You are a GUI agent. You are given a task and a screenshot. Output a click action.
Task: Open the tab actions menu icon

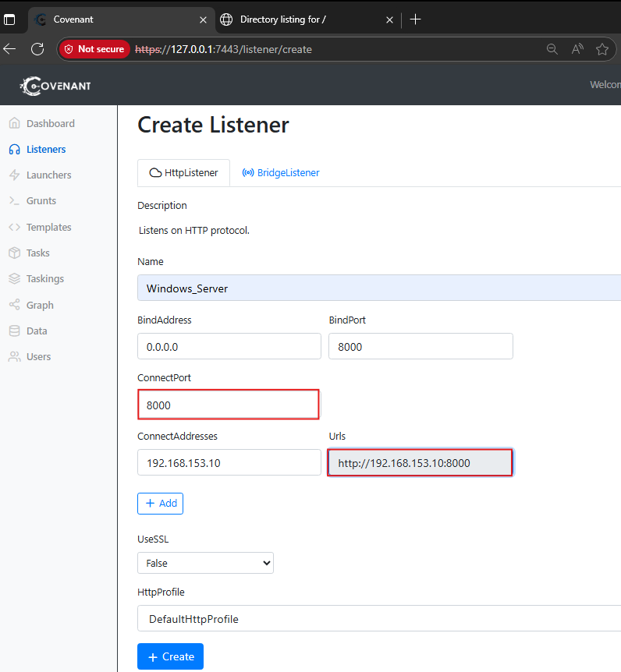(x=9, y=19)
